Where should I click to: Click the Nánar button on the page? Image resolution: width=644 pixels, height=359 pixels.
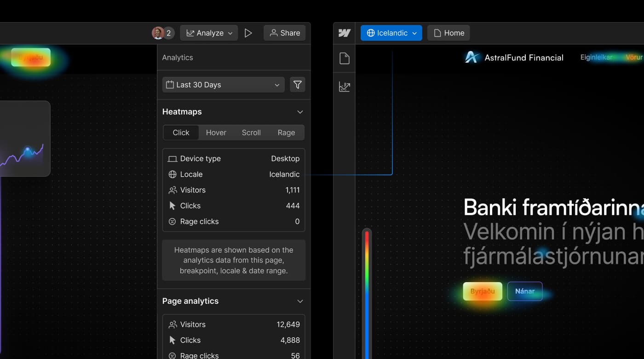tap(525, 291)
